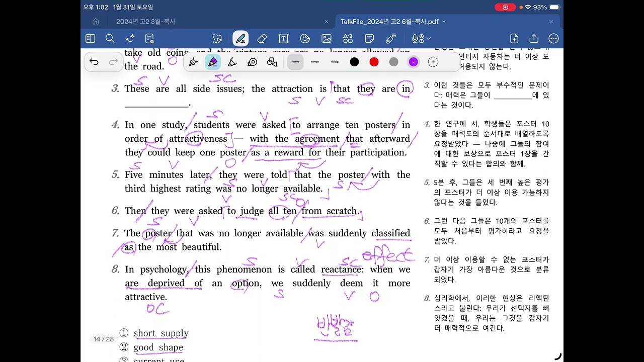Check the battery 93% status

tap(546, 8)
